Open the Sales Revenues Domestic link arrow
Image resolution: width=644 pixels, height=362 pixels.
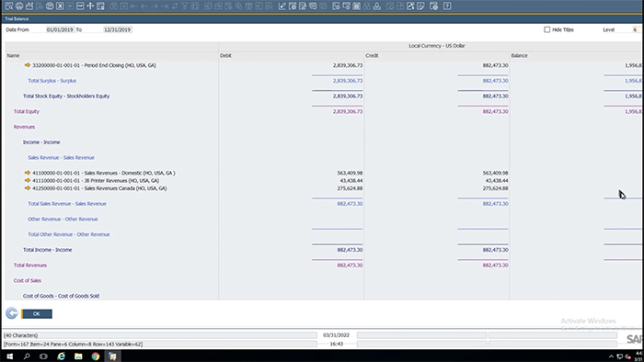pos(28,173)
